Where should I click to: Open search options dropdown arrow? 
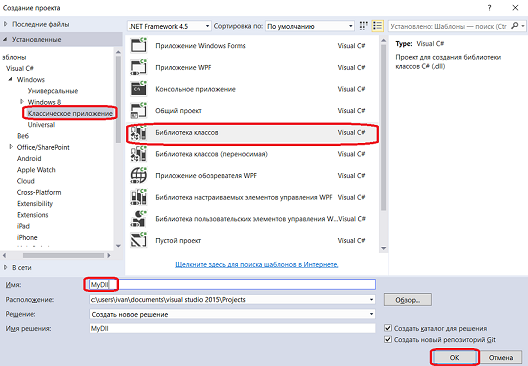click(x=523, y=26)
